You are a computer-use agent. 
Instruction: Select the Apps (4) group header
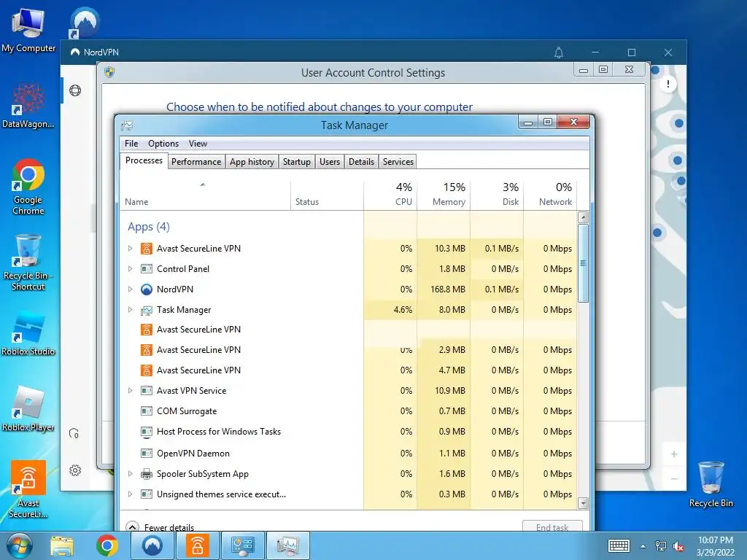(x=149, y=227)
